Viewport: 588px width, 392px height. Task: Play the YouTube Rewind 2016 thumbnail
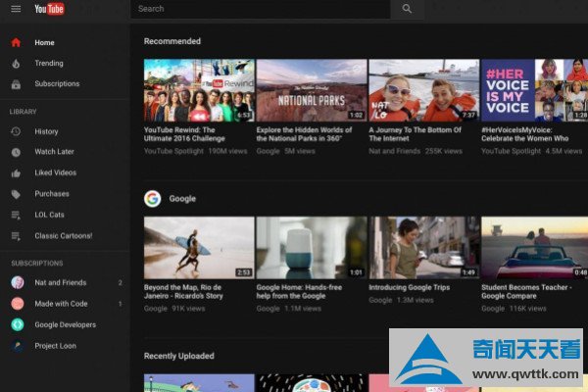(x=199, y=90)
